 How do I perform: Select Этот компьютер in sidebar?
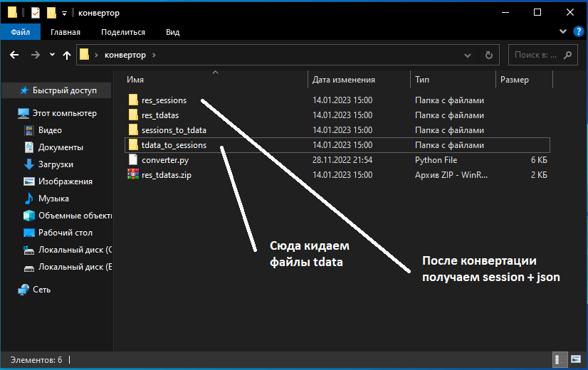pos(64,113)
